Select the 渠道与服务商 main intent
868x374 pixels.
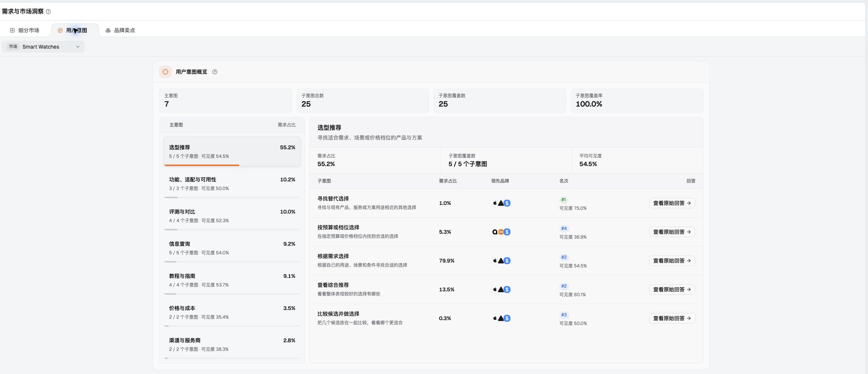[x=232, y=344]
